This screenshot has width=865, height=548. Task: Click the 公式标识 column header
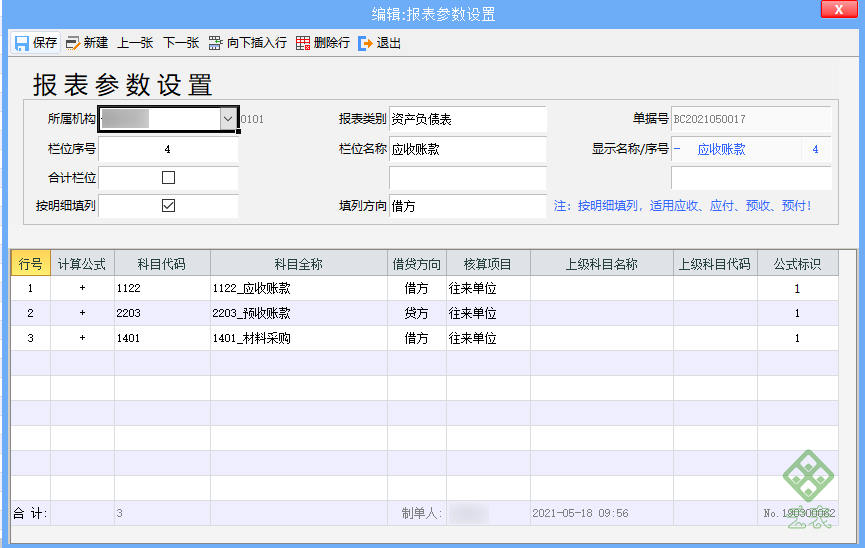[798, 264]
